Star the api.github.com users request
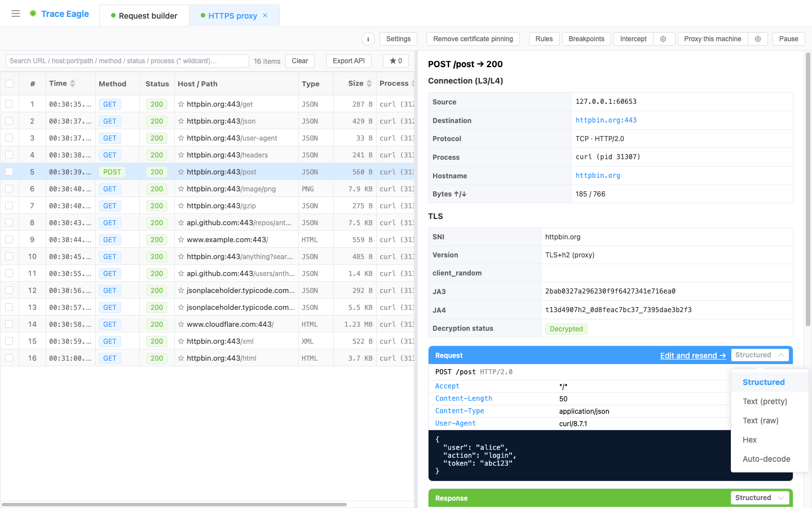 tap(181, 273)
